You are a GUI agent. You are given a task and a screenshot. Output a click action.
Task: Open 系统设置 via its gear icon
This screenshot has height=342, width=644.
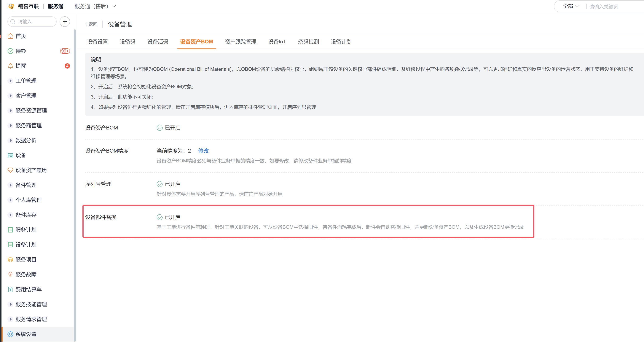(x=10, y=334)
